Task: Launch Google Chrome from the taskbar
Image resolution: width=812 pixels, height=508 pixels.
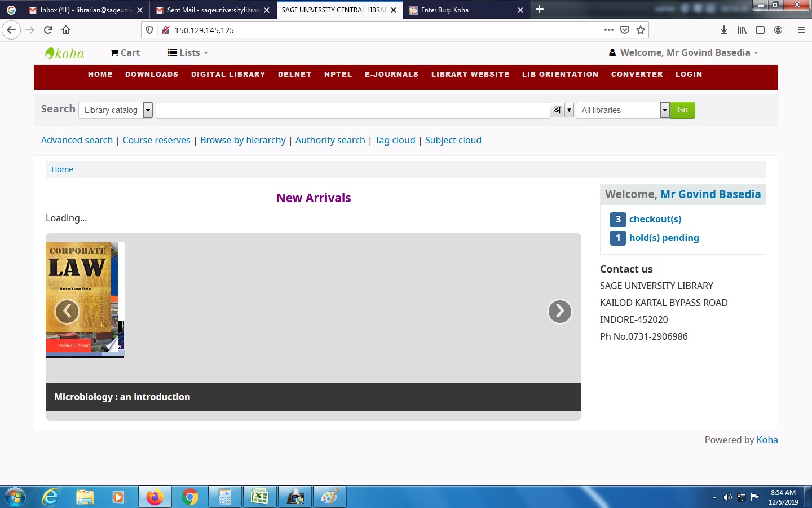Action: [190, 497]
